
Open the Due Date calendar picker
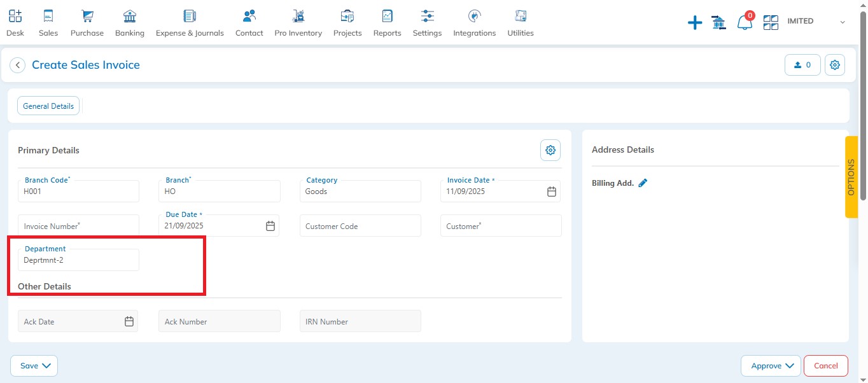point(270,226)
